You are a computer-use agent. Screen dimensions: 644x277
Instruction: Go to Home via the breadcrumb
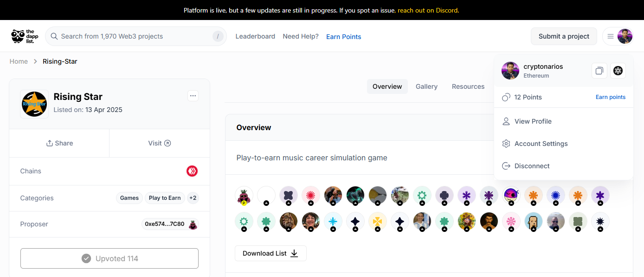pyautogui.click(x=19, y=61)
